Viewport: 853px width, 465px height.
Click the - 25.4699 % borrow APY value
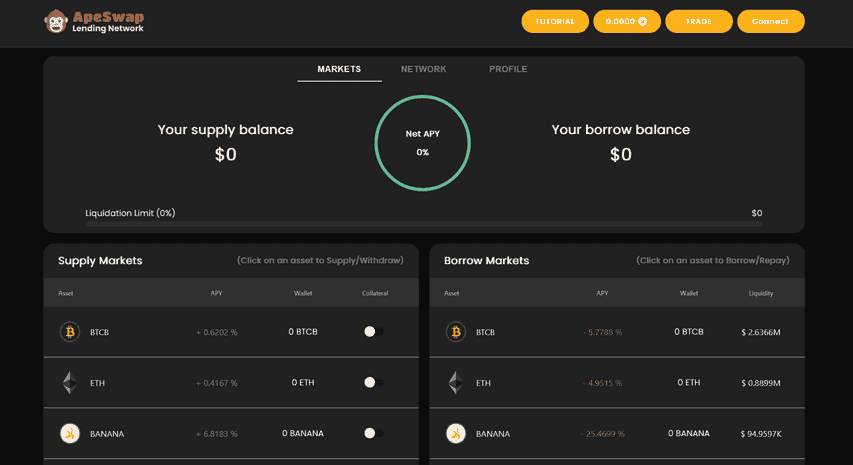point(602,434)
